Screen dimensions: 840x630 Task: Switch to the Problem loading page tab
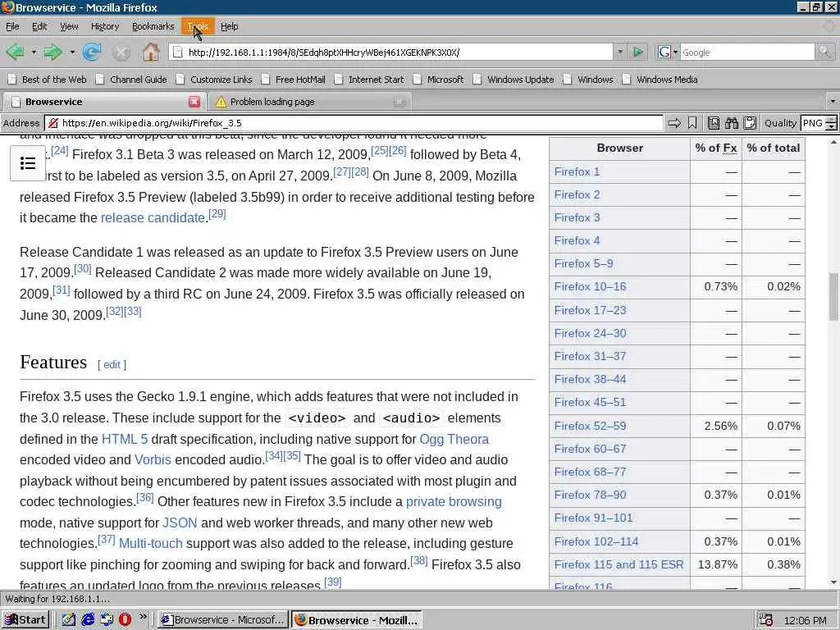point(308,102)
